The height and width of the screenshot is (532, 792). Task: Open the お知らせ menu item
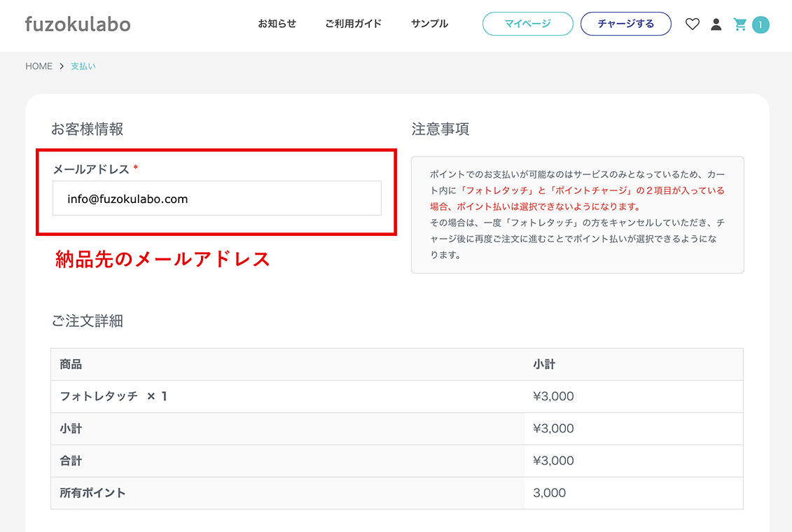pos(277,24)
